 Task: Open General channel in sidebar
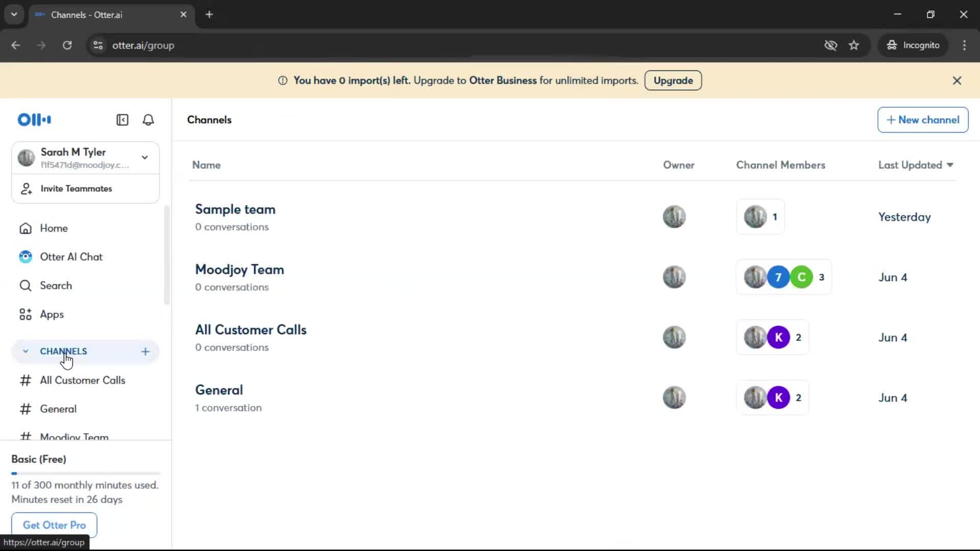[x=85, y=409]
